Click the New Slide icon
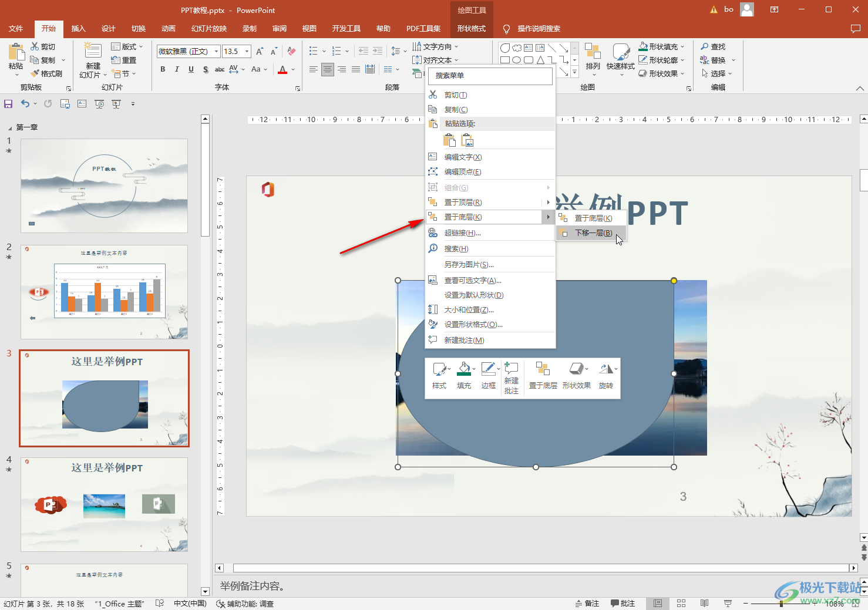Screen dimensions: 868x610 point(93,50)
